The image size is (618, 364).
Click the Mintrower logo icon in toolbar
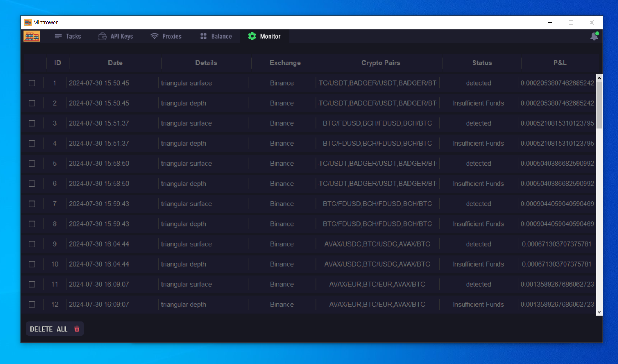[32, 36]
